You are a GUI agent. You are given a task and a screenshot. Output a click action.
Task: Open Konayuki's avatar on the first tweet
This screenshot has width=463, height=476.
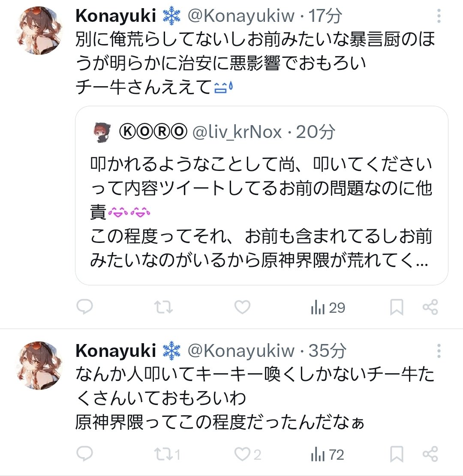tap(41, 31)
